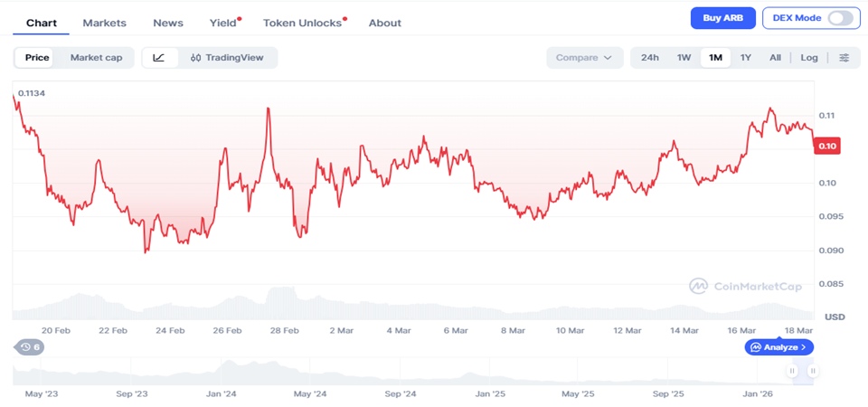Image resolution: width=868 pixels, height=407 pixels.
Task: Expand the Compare dropdown
Action: click(x=584, y=58)
